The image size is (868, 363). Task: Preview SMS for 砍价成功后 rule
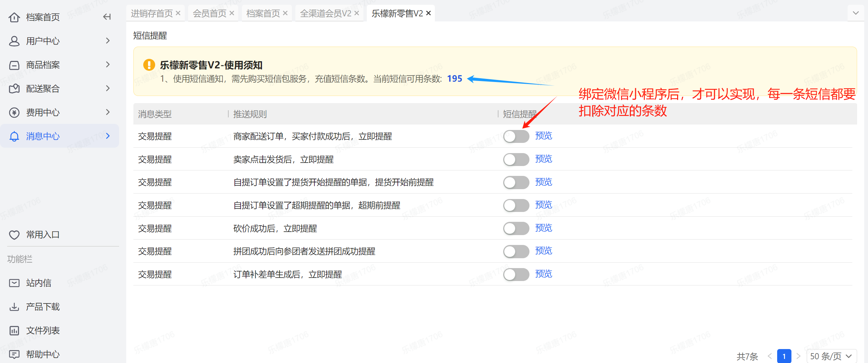tap(543, 228)
